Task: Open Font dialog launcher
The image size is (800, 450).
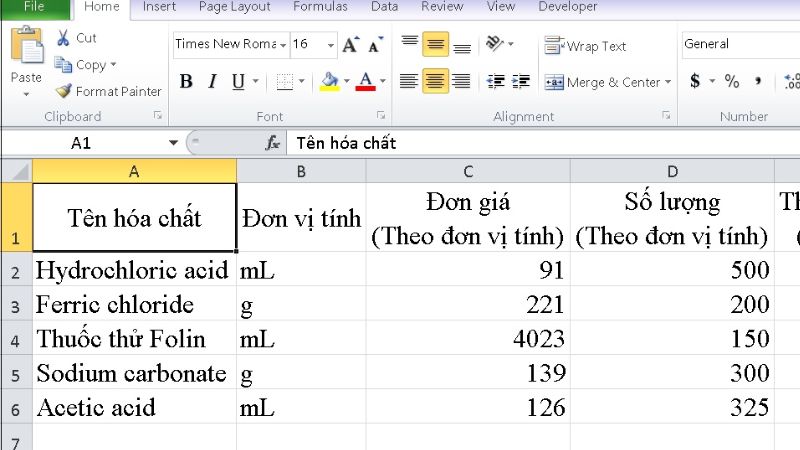Action: (x=381, y=115)
